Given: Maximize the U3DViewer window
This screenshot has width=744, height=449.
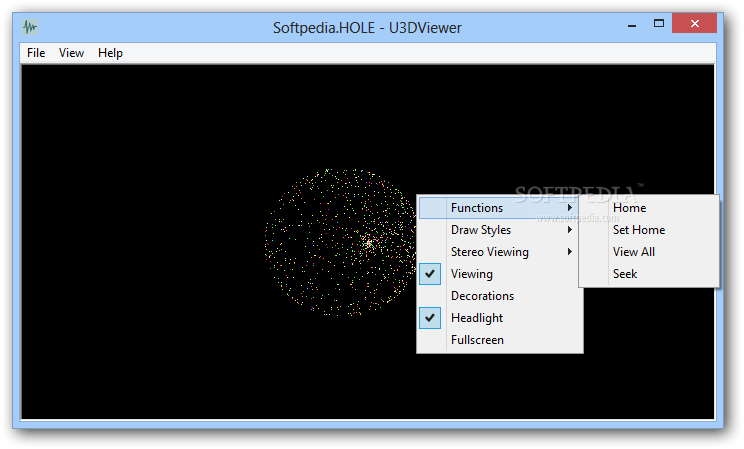Looking at the screenshot, I should tap(659, 23).
